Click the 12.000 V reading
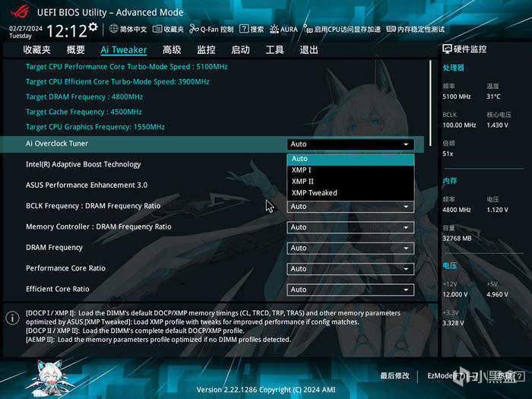This screenshot has height=399, width=532. tap(455, 295)
